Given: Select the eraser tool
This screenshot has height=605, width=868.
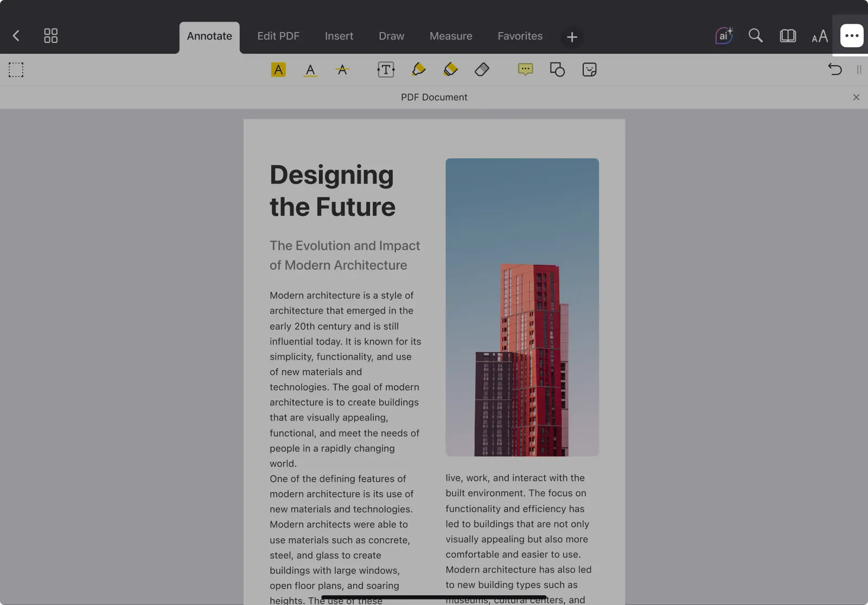Looking at the screenshot, I should point(482,69).
